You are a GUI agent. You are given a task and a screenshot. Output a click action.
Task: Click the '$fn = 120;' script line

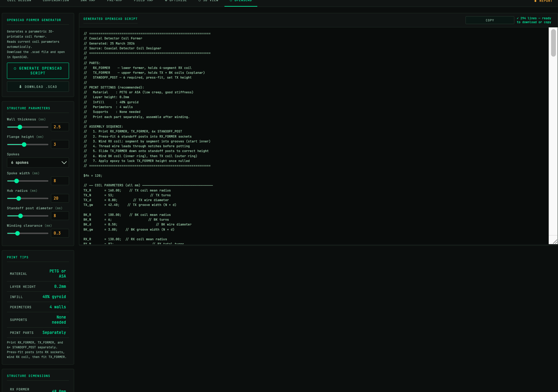point(93,176)
